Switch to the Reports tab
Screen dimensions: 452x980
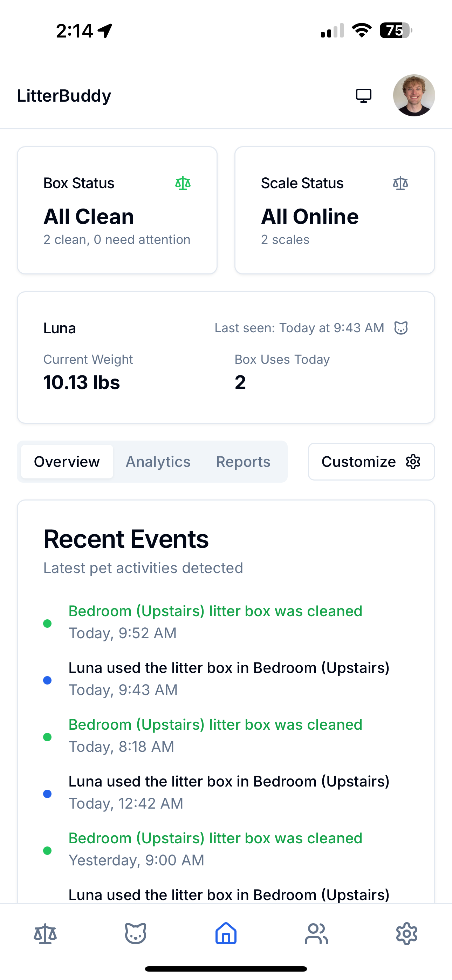click(x=243, y=462)
